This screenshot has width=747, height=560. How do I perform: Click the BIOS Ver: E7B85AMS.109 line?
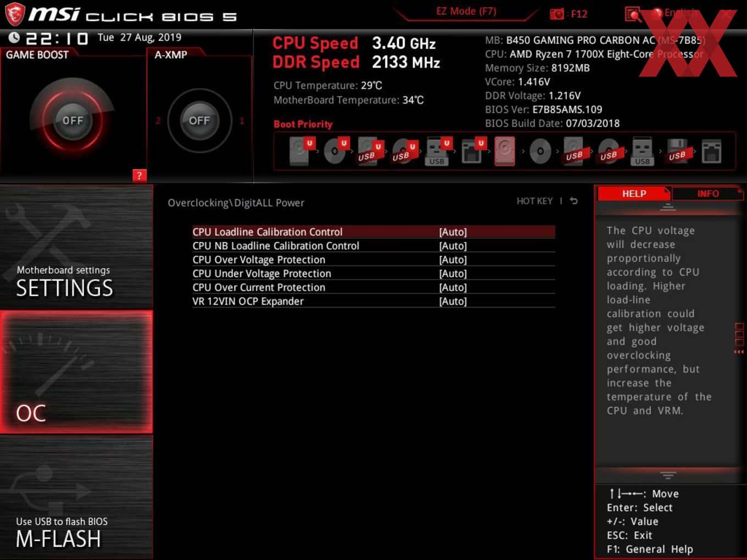tap(544, 109)
